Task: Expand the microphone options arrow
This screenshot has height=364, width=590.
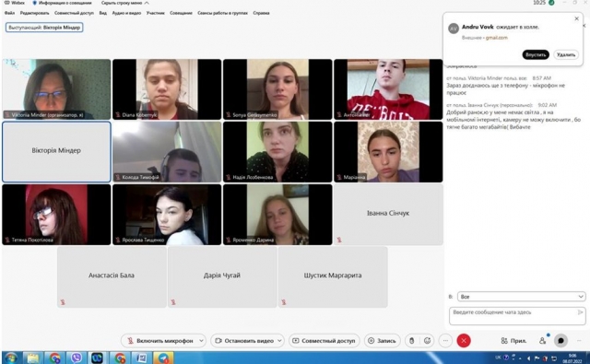Action: coord(201,341)
